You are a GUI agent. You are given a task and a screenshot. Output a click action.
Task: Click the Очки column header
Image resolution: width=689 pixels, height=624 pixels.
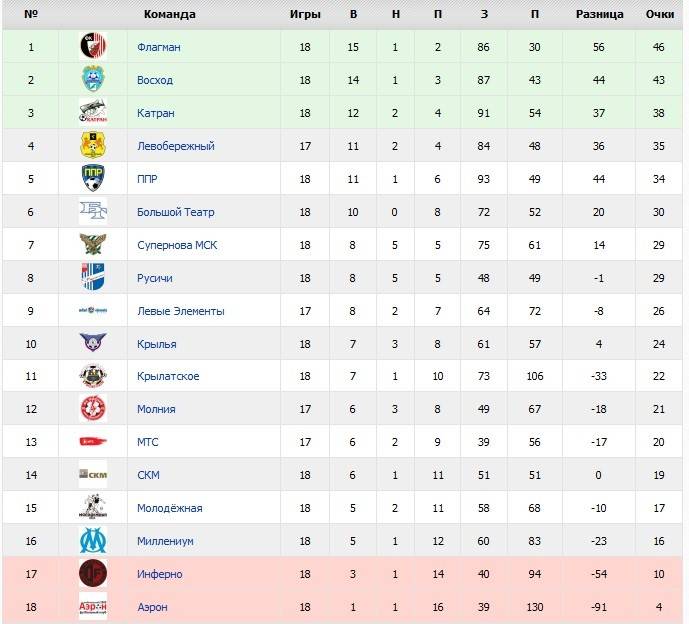click(660, 14)
